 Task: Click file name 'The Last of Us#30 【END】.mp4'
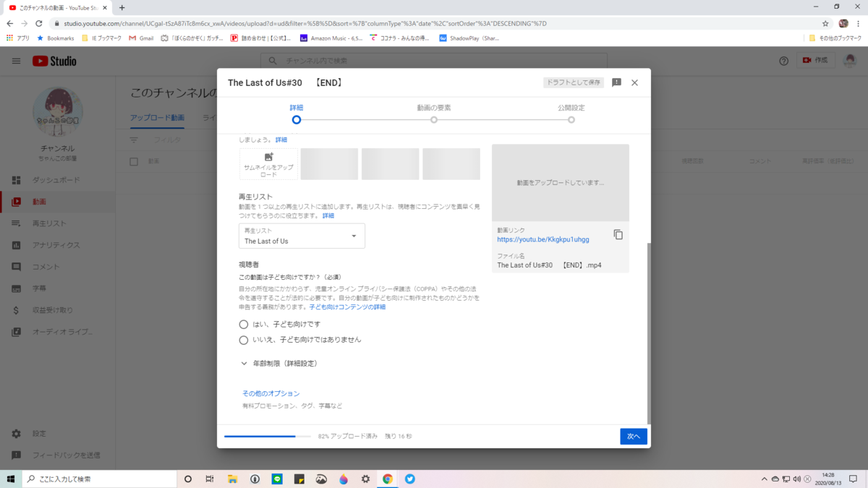[549, 265]
